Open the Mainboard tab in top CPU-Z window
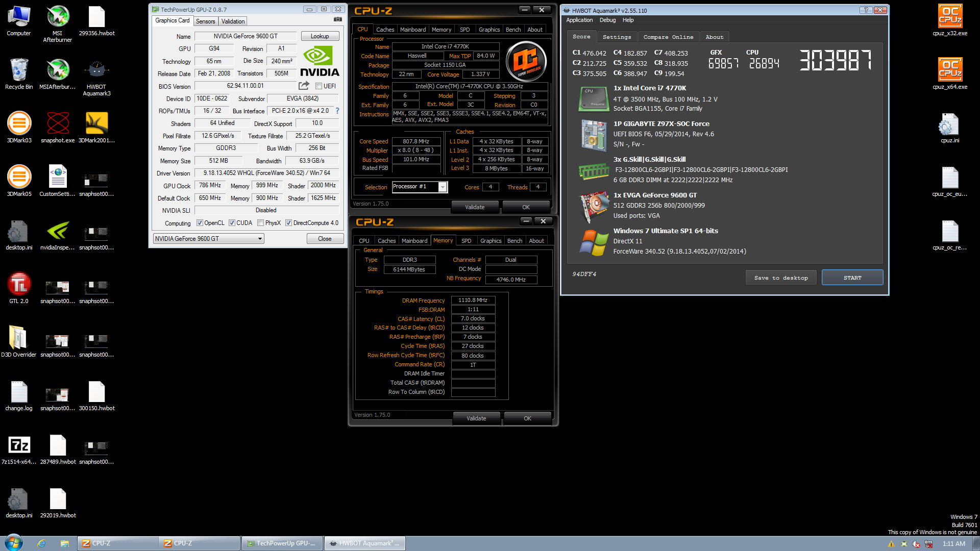 click(413, 30)
